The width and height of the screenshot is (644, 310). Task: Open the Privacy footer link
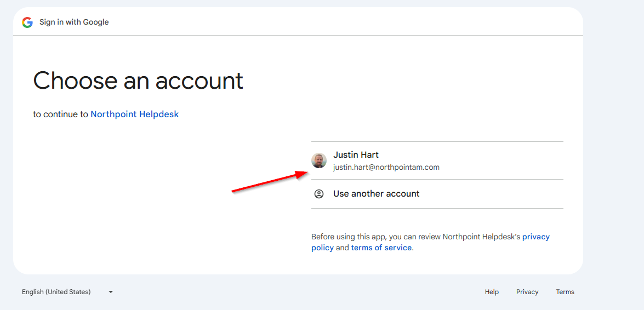527,292
